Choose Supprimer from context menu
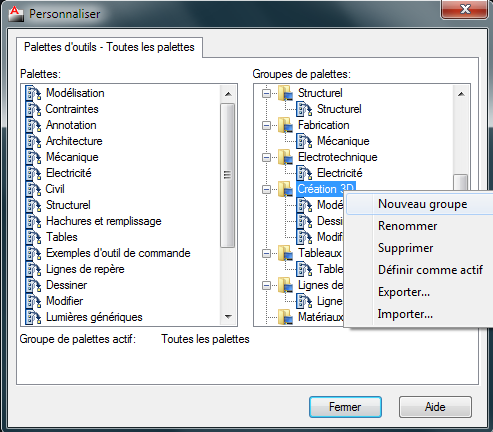Viewport: 493px width, 432px height. pyautogui.click(x=420, y=248)
